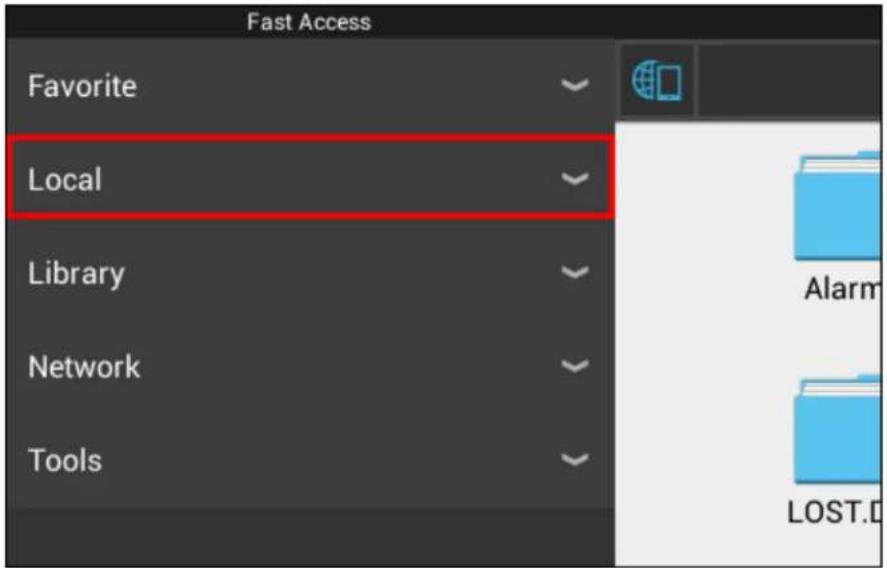Click the LOST.DIR folder name label

click(x=834, y=513)
